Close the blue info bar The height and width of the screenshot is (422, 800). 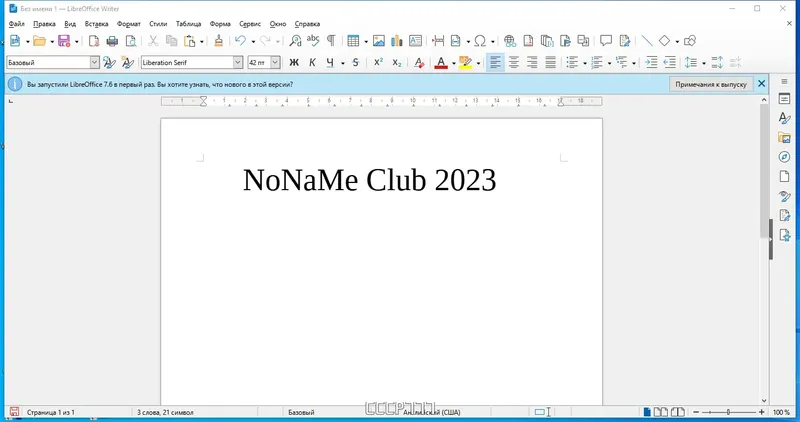(x=761, y=84)
